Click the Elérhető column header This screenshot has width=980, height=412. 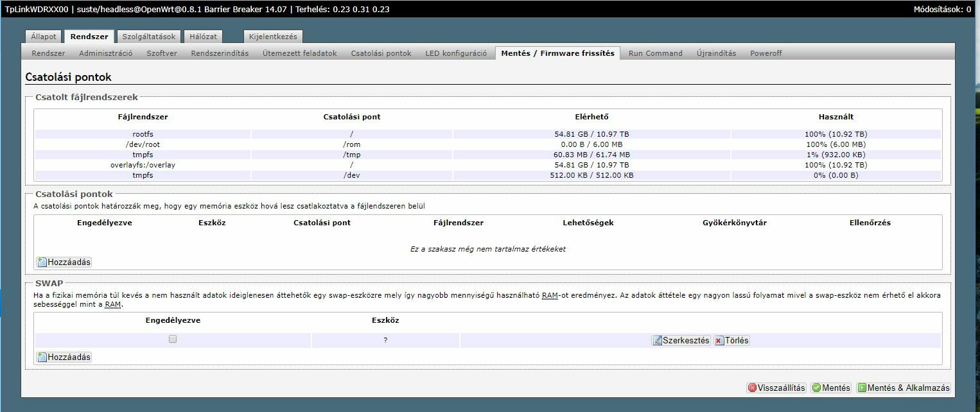pyautogui.click(x=591, y=117)
